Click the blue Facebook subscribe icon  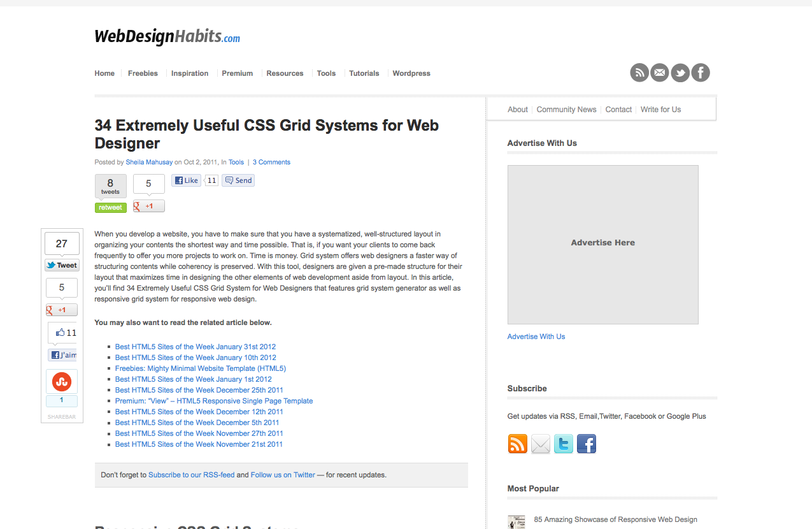coord(586,444)
